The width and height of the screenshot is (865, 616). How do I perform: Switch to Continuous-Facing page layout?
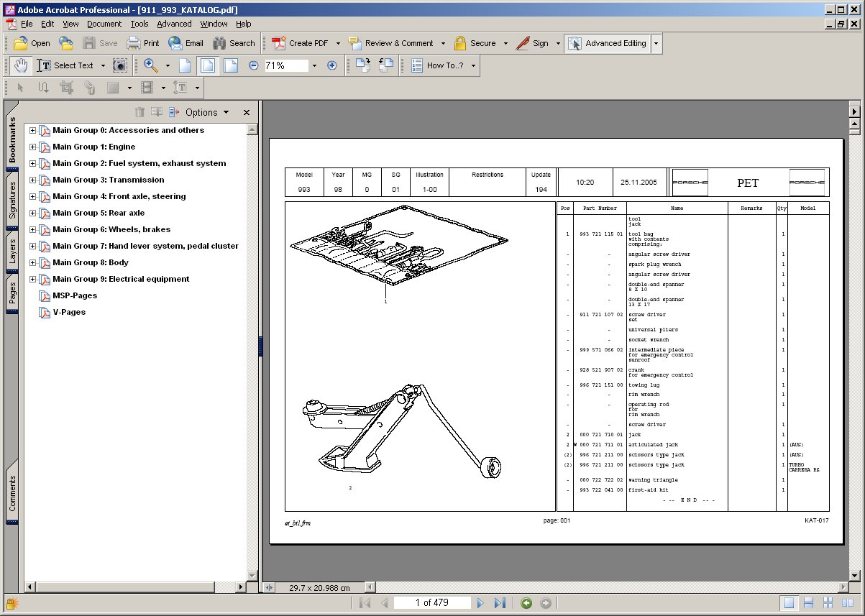coord(828,603)
